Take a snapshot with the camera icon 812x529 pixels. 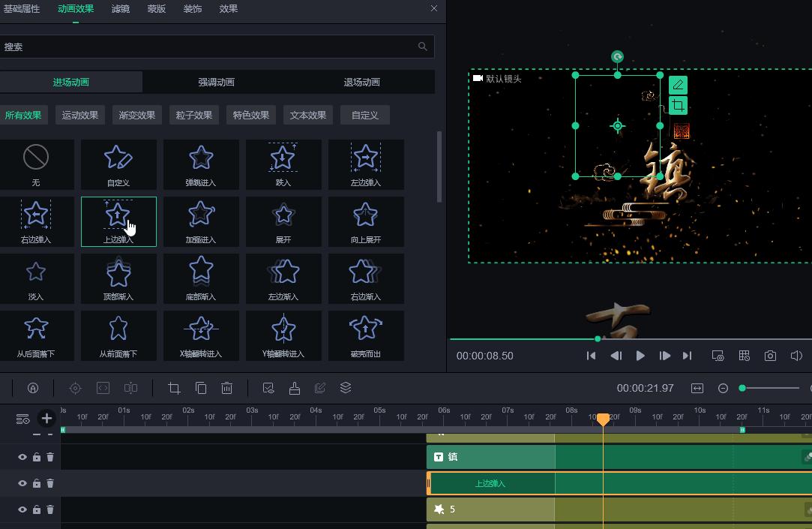[770, 356]
